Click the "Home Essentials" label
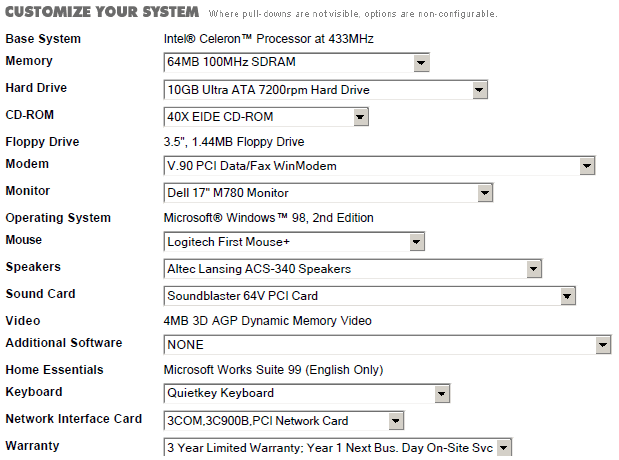The height and width of the screenshot is (460, 619). click(54, 370)
